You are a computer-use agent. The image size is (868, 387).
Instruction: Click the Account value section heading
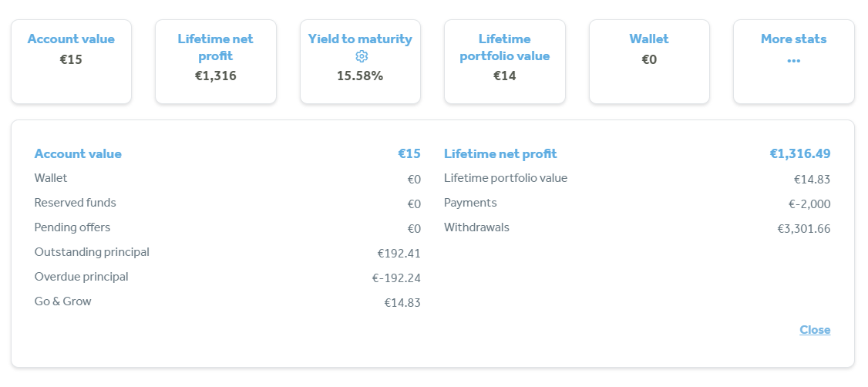click(x=78, y=154)
